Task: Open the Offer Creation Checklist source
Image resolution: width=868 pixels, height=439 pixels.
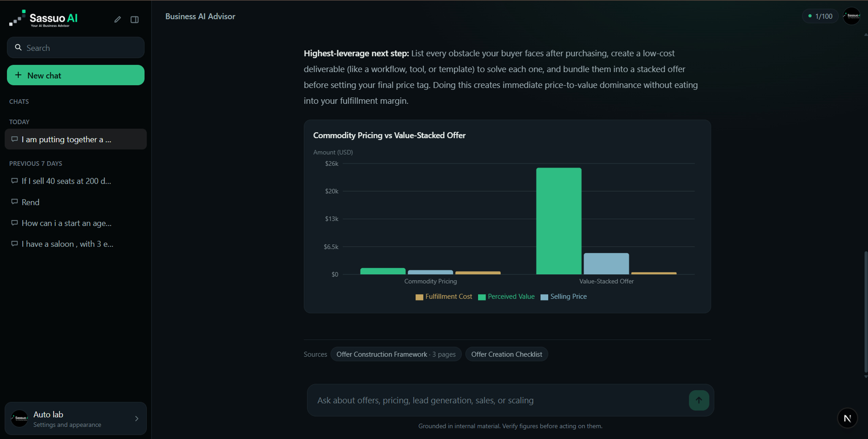Action: tap(507, 354)
